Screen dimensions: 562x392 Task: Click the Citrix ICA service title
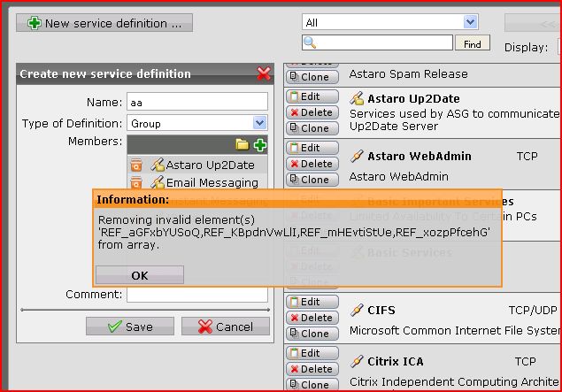(396, 362)
